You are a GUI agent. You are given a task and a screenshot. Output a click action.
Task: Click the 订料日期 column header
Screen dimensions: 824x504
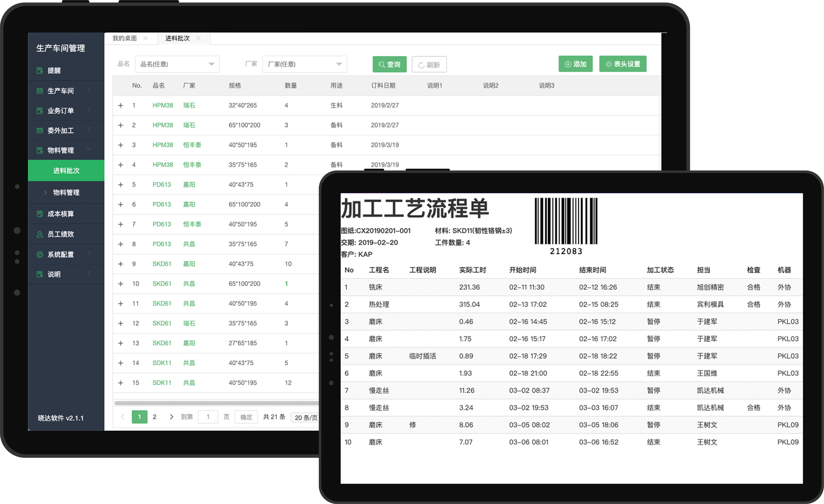(383, 85)
